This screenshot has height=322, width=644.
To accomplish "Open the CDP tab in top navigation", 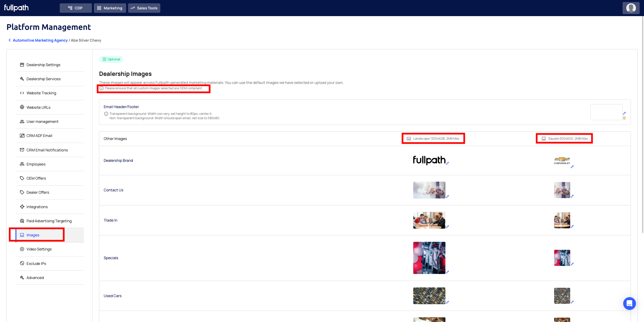I will point(75,8).
